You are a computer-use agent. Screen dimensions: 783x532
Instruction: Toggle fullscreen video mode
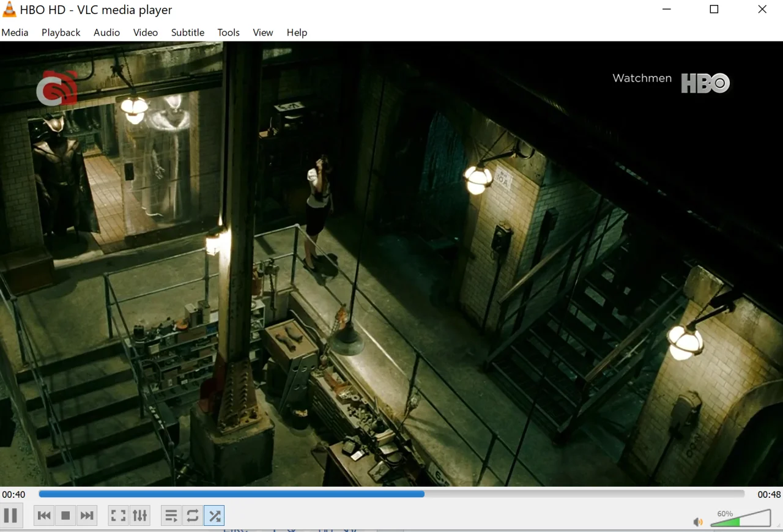[x=118, y=515]
